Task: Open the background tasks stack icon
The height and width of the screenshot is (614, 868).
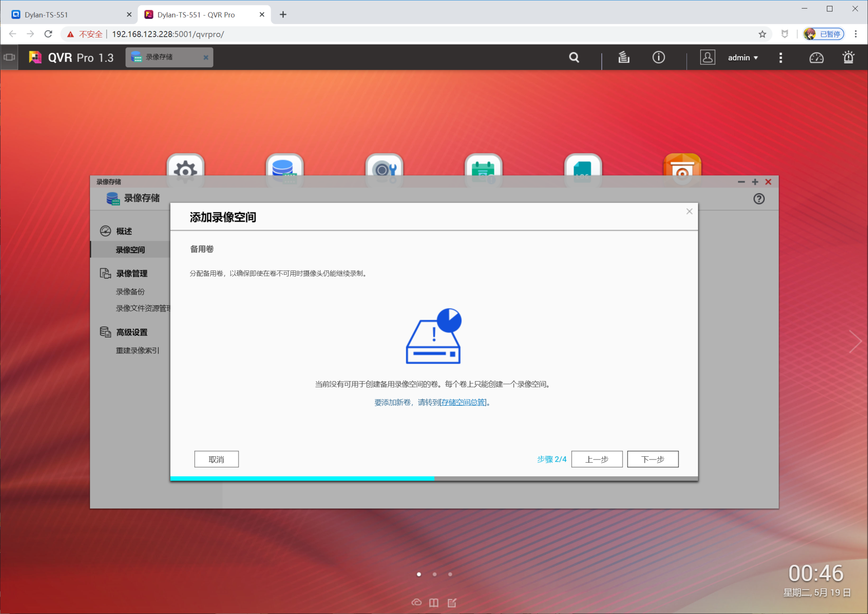Action: coord(624,57)
